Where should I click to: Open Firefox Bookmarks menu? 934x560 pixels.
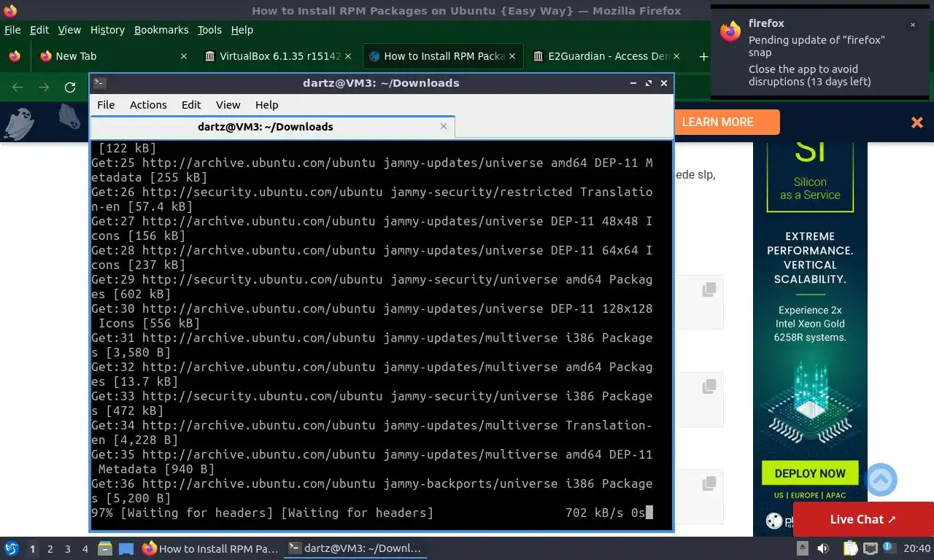[x=161, y=30]
